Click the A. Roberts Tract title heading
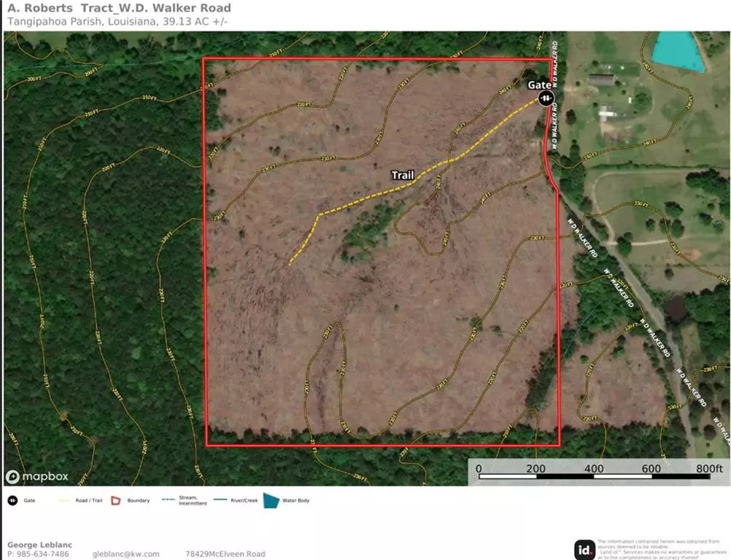731x560 pixels. 119,9
